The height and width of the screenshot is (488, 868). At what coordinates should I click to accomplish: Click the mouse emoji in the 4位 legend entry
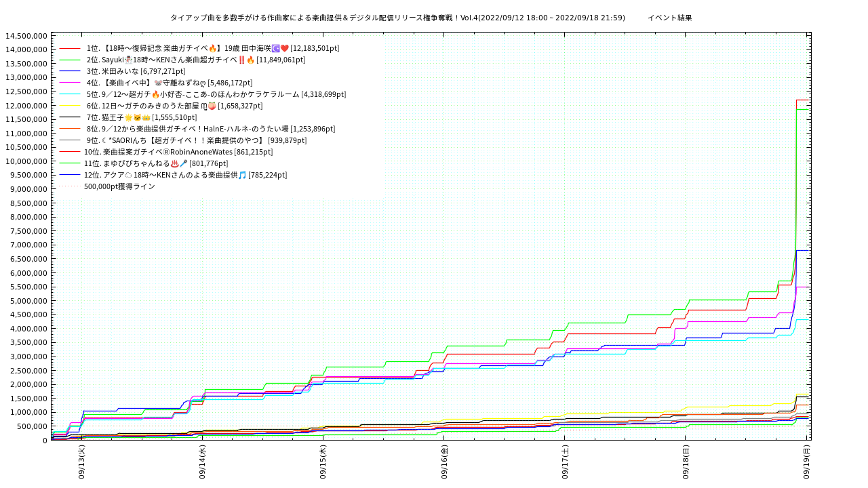[159, 83]
